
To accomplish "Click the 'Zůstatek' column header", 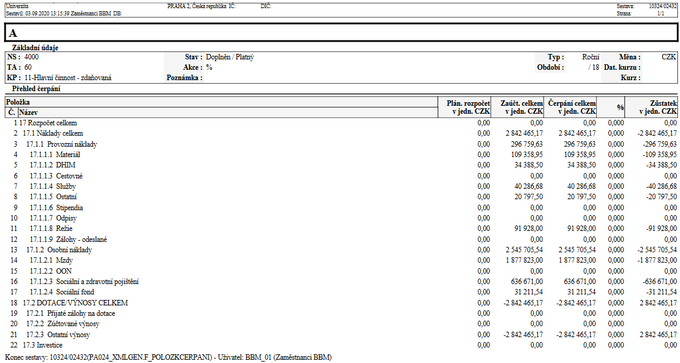I will (651, 107).
